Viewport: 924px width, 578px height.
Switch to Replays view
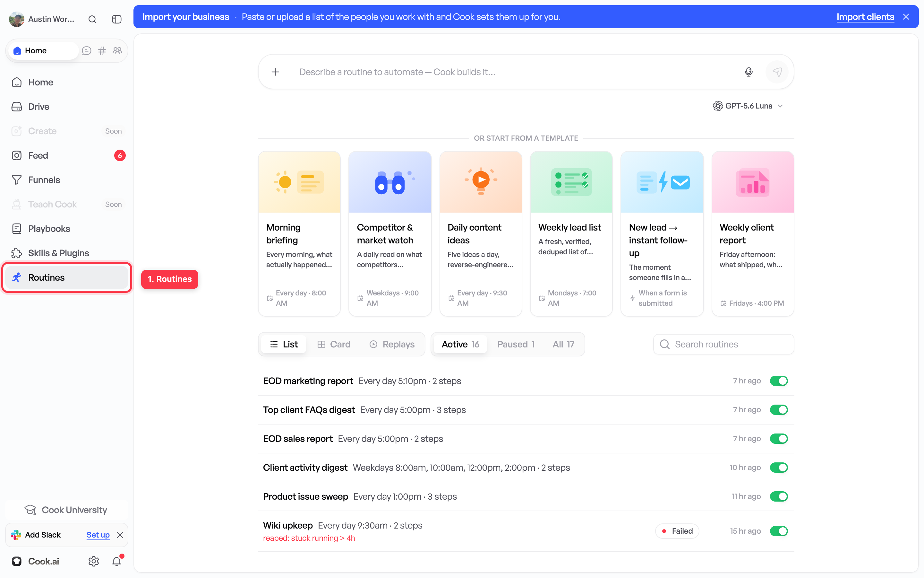[x=392, y=344]
